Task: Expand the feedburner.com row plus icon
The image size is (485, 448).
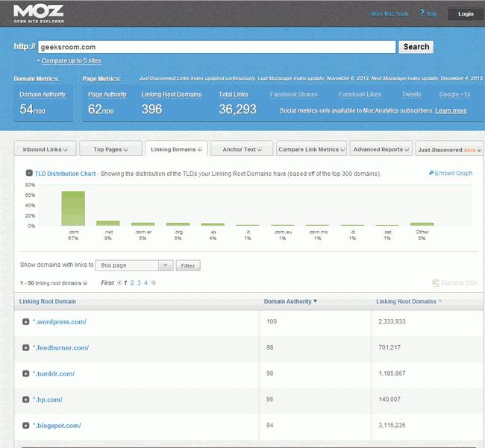Action: [x=26, y=347]
